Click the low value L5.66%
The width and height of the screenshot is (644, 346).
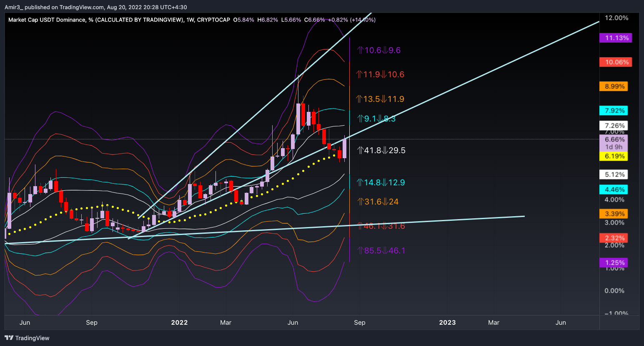point(291,20)
